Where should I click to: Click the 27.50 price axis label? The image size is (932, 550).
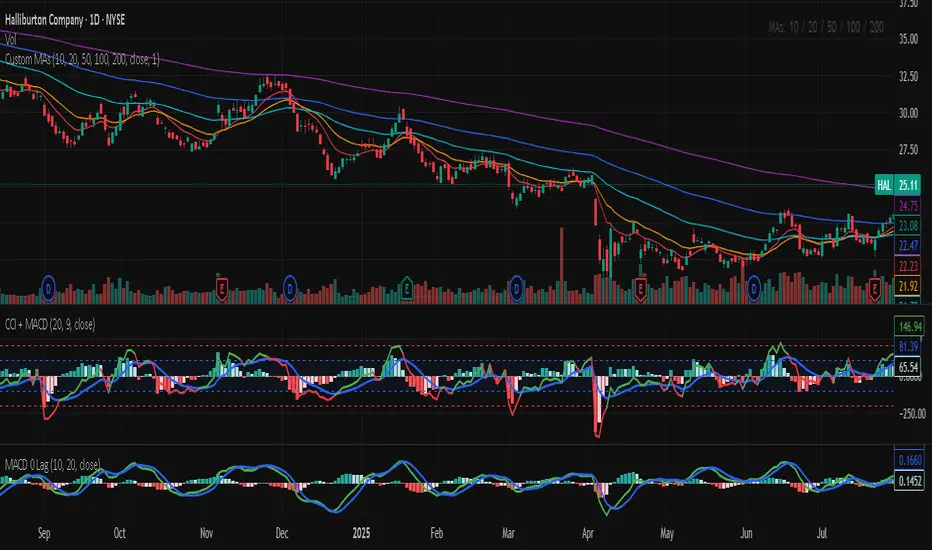908,150
